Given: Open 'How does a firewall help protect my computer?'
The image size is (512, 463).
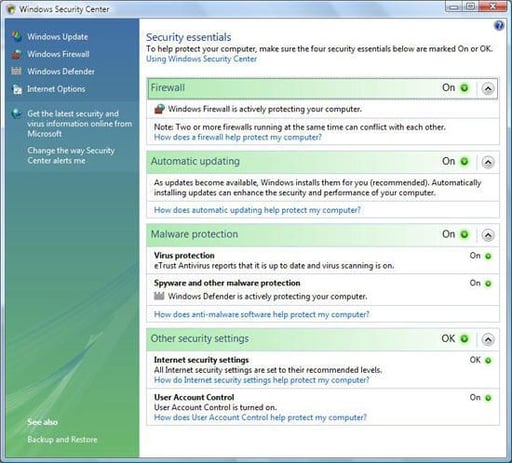Looking at the screenshot, I should coord(238,137).
